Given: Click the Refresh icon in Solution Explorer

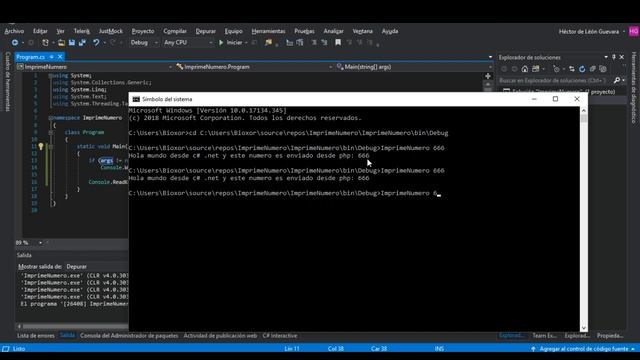Looking at the screenshot, I should point(582,69).
